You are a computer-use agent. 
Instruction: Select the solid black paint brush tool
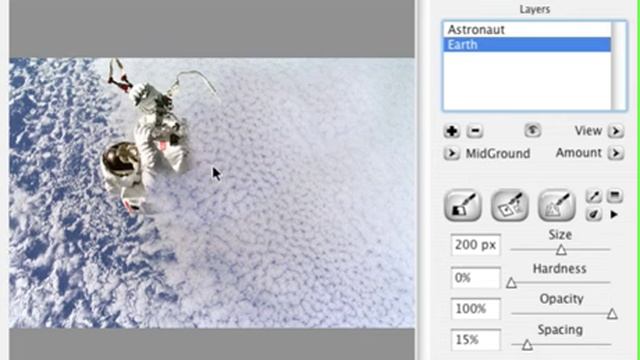tap(462, 205)
